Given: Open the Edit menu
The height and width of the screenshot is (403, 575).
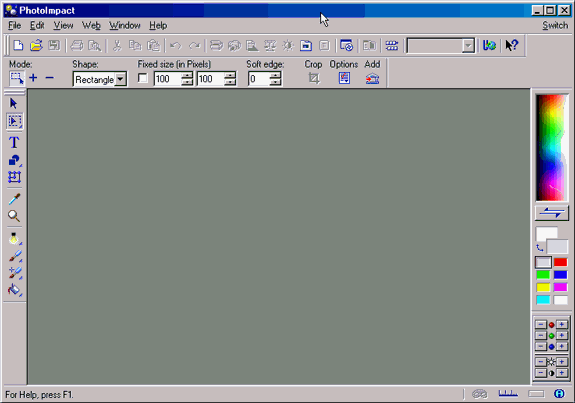Looking at the screenshot, I should point(37,25).
